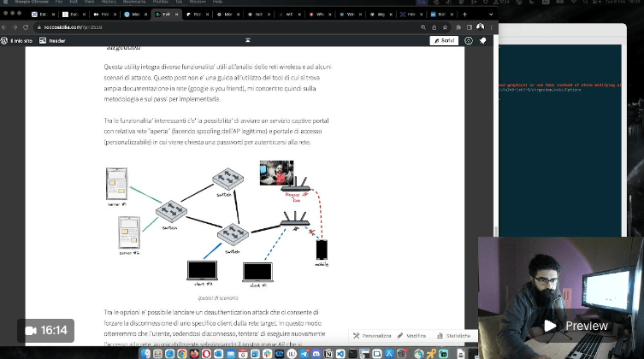
Task: Click Personalizza at page bottom
Action: coord(372,336)
